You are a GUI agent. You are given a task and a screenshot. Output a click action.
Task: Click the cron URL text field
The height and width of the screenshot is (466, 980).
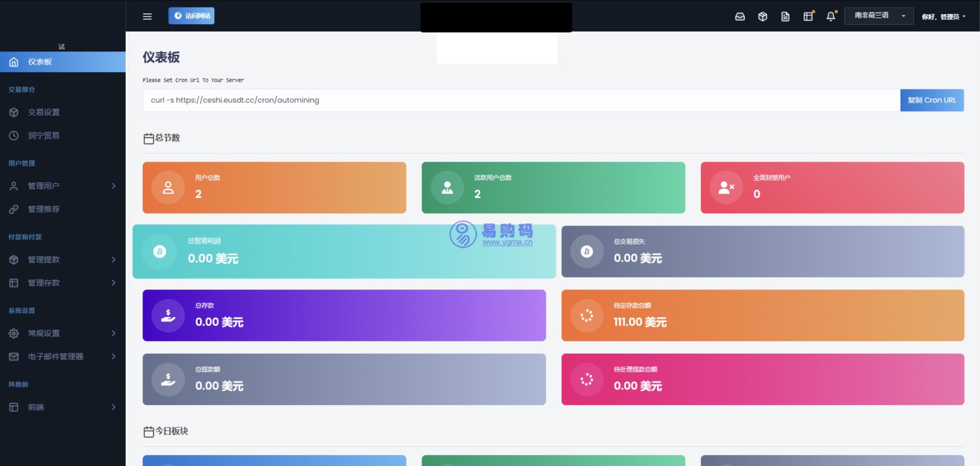521,100
